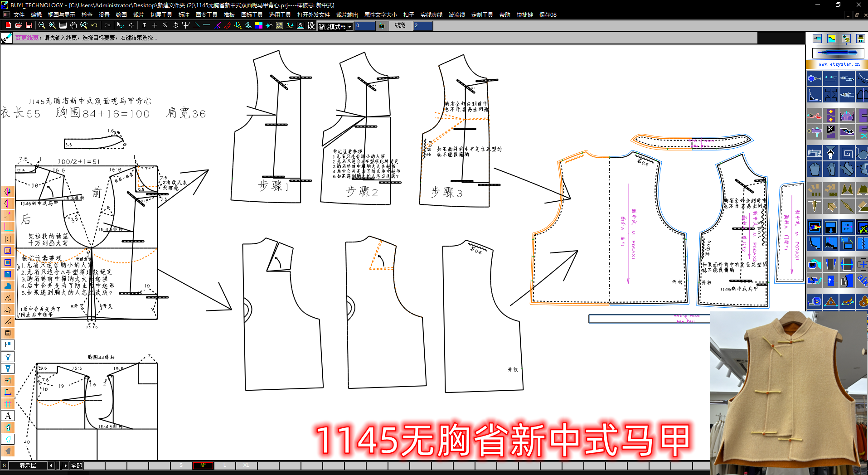Select the new file icon

click(9, 26)
